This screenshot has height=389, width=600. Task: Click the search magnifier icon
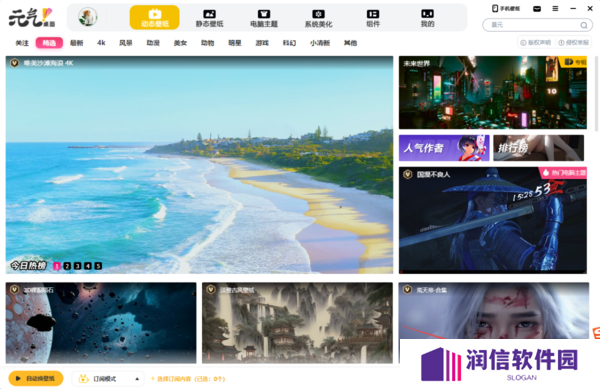[584, 25]
